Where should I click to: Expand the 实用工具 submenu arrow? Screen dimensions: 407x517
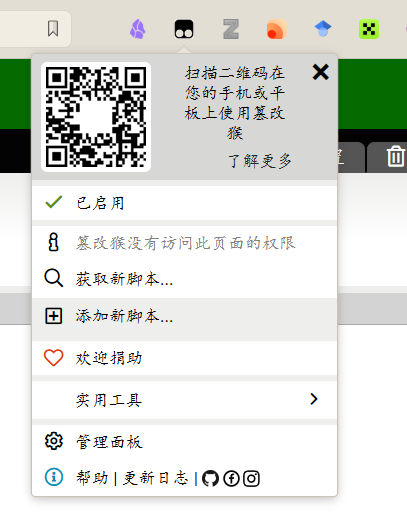pos(314,399)
